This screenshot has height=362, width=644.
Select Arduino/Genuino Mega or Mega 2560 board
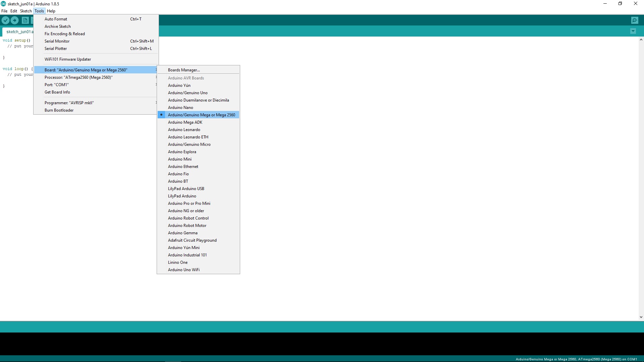pos(198,115)
